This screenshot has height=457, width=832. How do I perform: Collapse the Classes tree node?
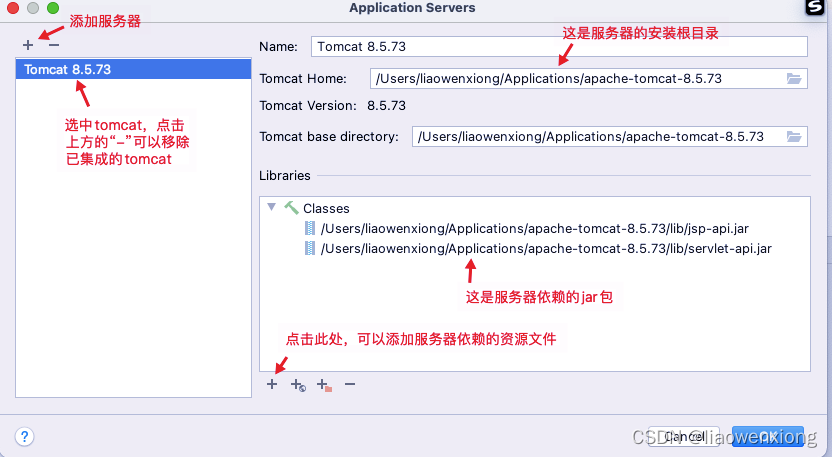[272, 207]
